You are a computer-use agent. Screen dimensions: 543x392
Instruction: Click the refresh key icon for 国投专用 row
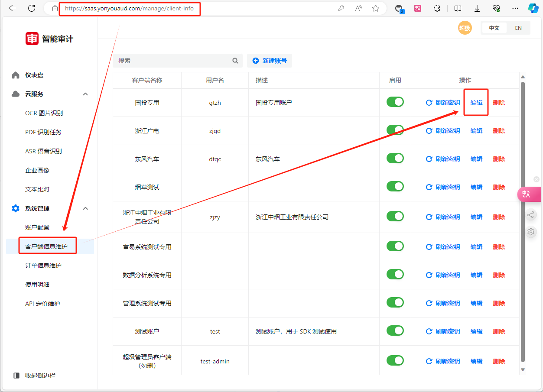pos(429,103)
